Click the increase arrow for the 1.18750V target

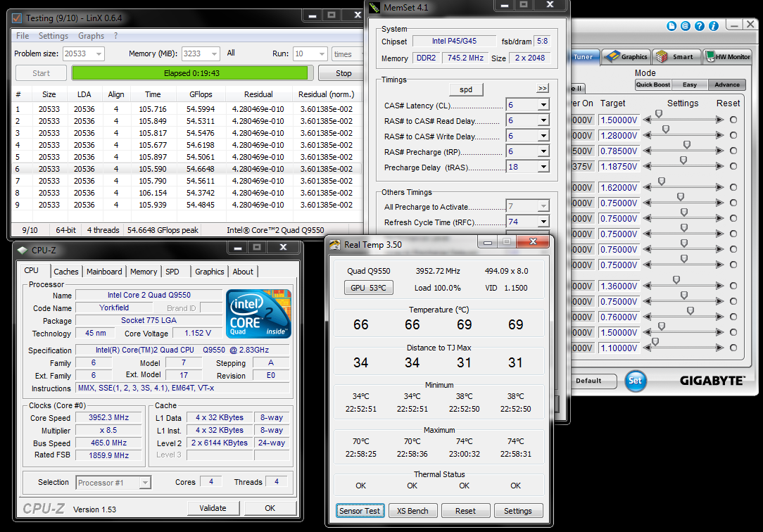pos(719,166)
